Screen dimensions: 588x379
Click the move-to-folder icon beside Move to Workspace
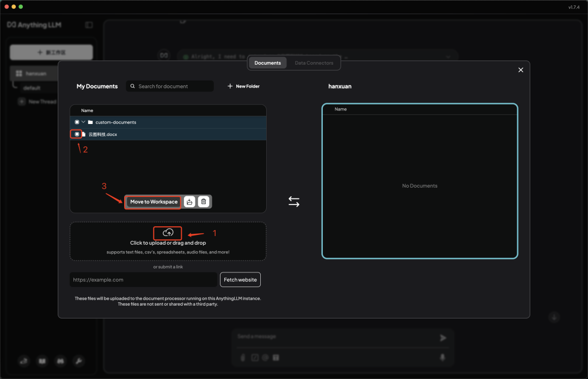pyautogui.click(x=190, y=202)
